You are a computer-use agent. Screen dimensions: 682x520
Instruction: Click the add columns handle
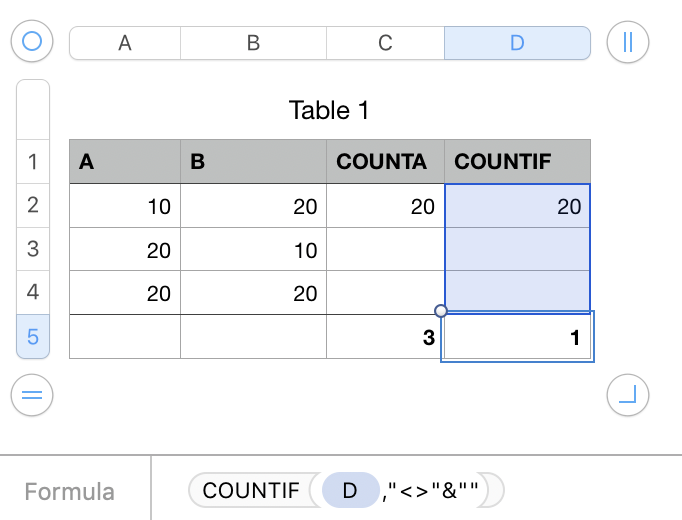[x=628, y=42]
